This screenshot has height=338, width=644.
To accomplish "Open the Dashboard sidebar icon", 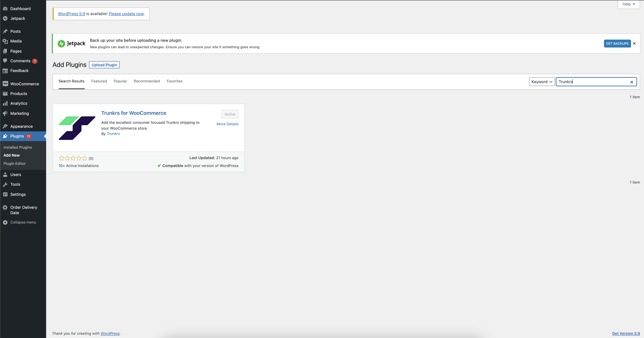I will click(x=5, y=8).
